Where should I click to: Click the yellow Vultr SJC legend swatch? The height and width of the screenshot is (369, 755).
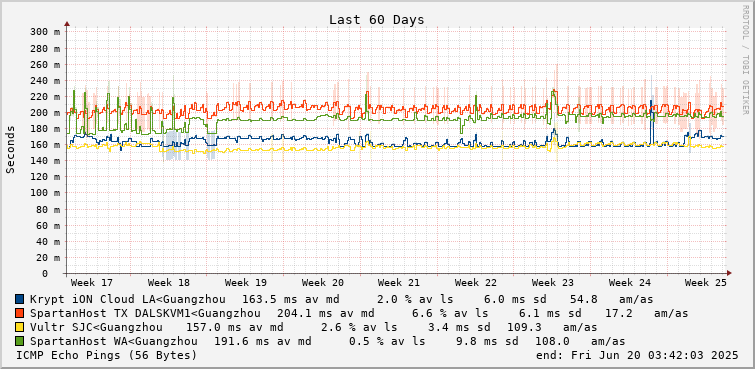[20, 328]
